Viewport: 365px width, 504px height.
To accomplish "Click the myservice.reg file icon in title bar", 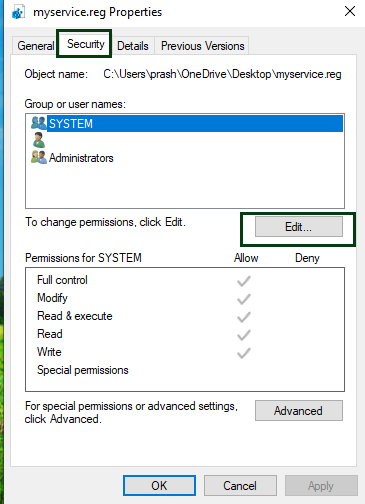I will coord(18,12).
